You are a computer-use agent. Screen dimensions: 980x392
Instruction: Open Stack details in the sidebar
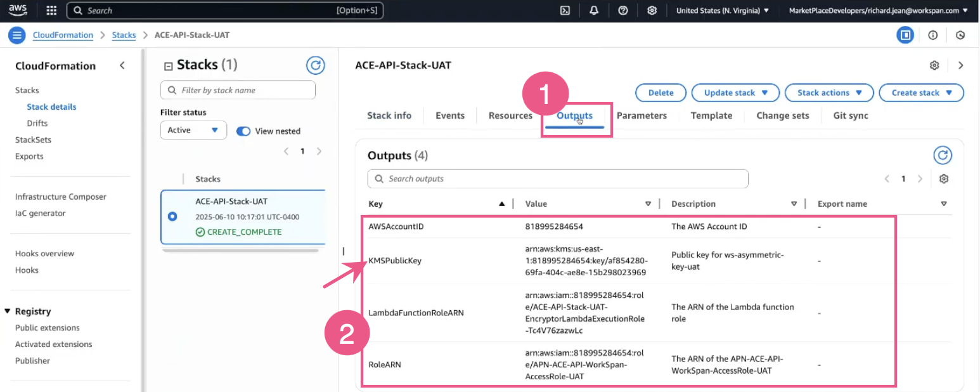click(x=51, y=107)
